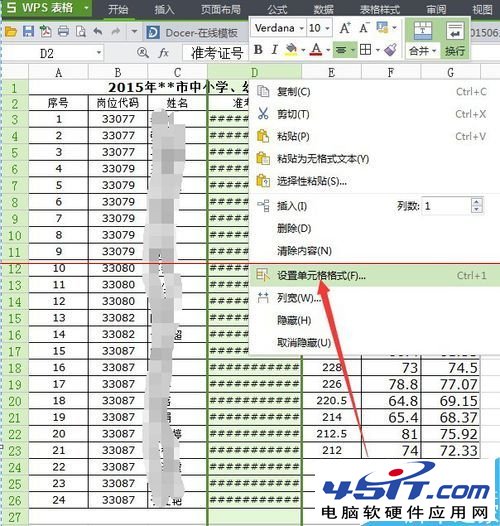The image size is (500, 526).
Task: Open file with the folder icon
Action: pyautogui.click(x=11, y=32)
